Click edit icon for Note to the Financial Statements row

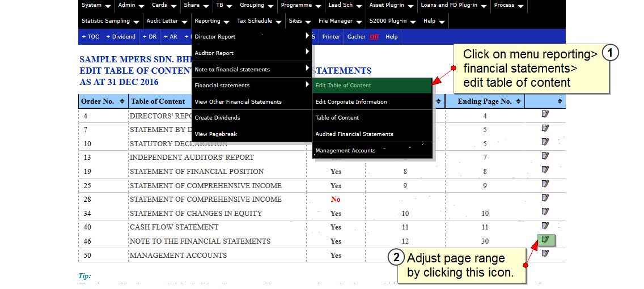tap(545, 240)
